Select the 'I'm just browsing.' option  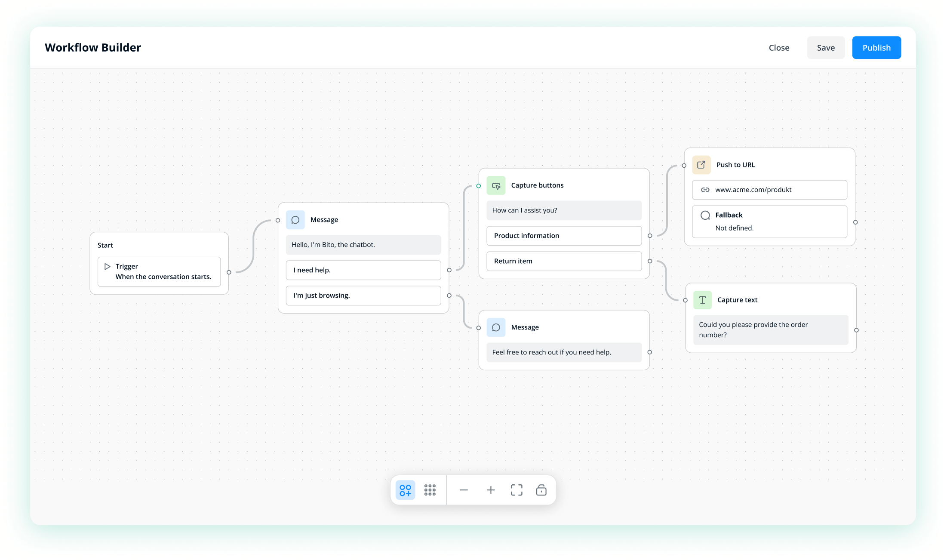(x=363, y=295)
